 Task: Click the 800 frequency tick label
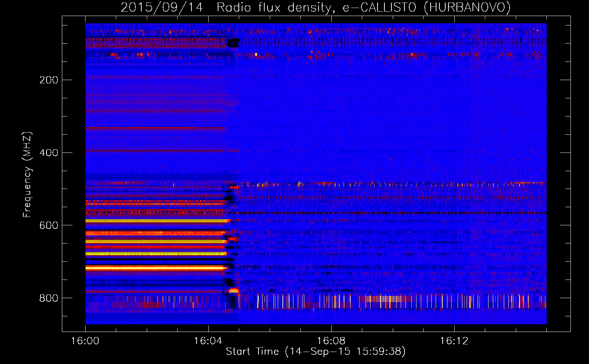[x=49, y=298]
